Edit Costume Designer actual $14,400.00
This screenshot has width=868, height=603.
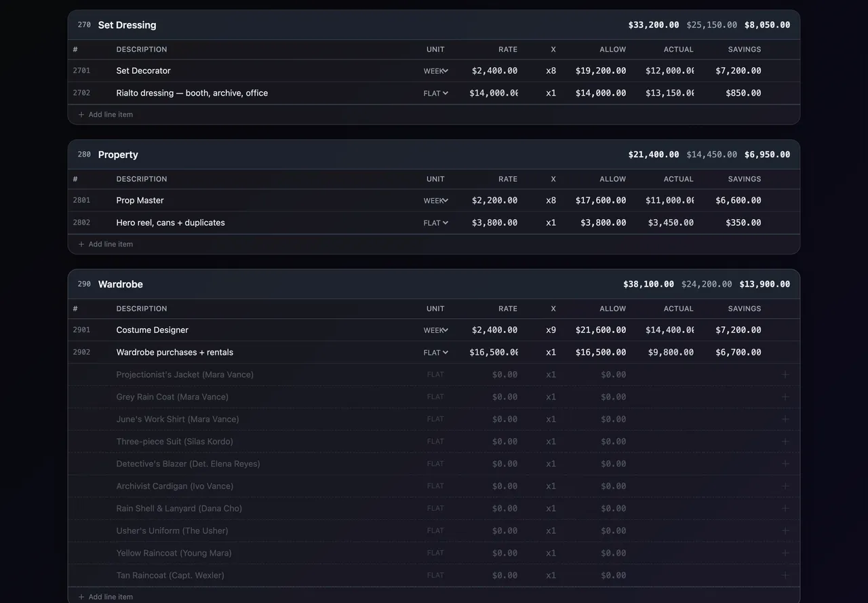tap(669, 330)
